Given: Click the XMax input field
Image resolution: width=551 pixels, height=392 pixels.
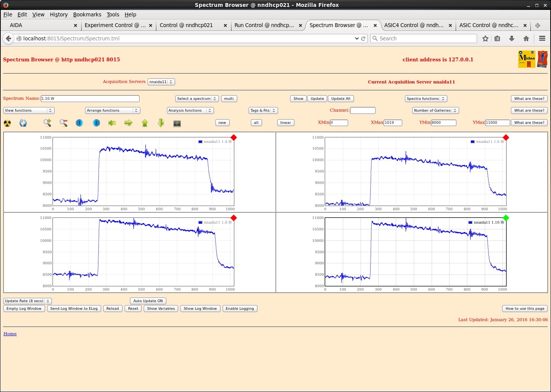Looking at the screenshot, I should (x=393, y=123).
